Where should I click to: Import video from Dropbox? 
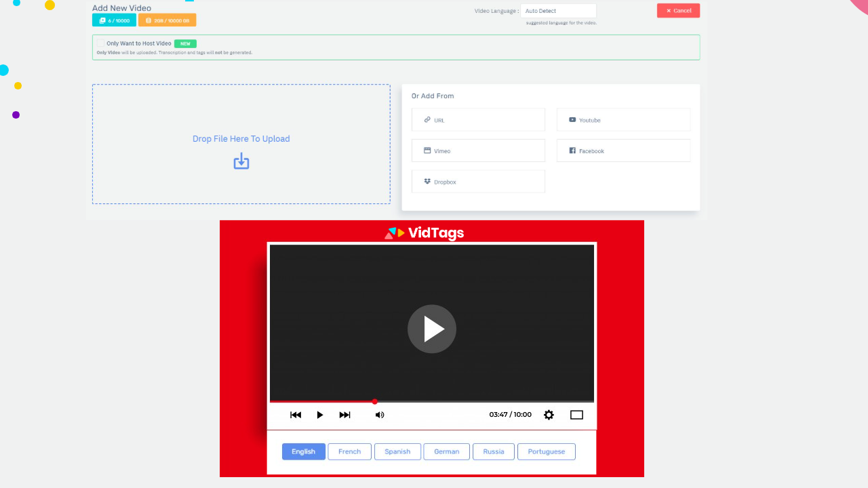point(478,182)
